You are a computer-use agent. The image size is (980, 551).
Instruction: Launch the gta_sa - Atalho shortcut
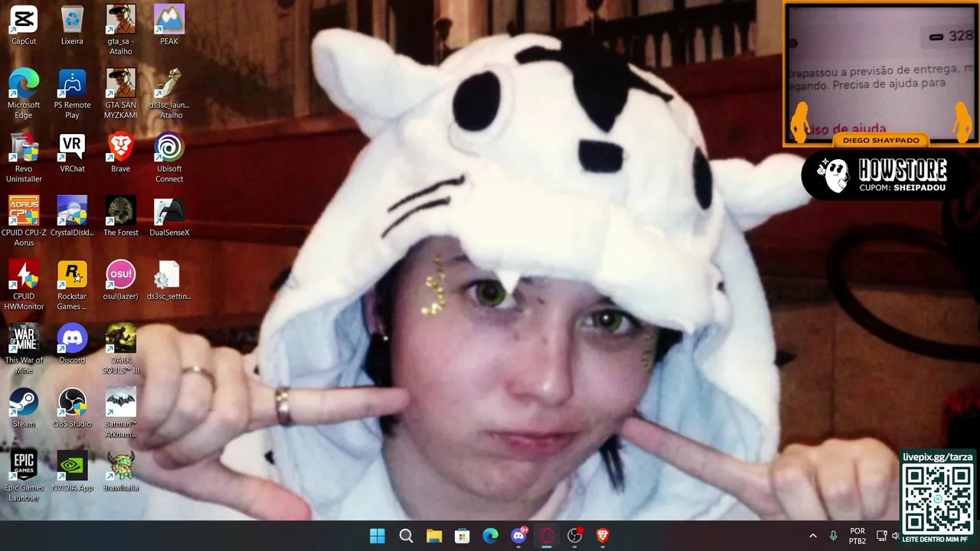pyautogui.click(x=121, y=31)
